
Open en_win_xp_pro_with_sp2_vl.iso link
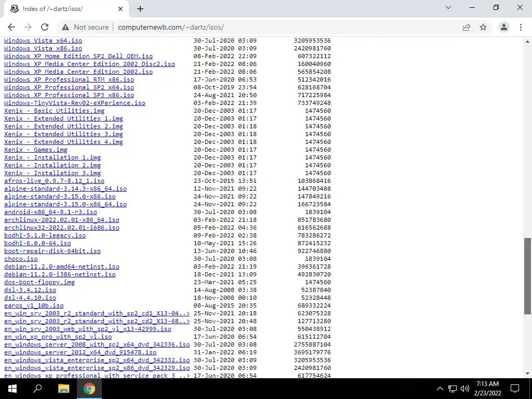pyautogui.click(x=58, y=337)
